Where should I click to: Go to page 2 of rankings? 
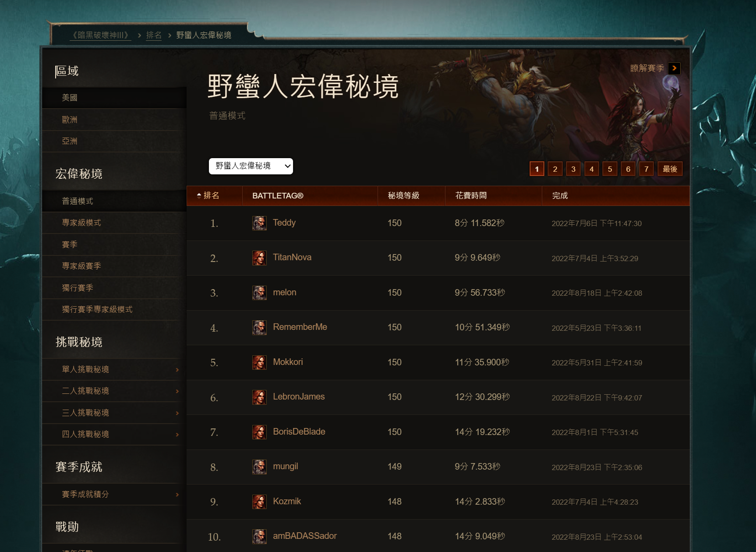click(x=555, y=169)
